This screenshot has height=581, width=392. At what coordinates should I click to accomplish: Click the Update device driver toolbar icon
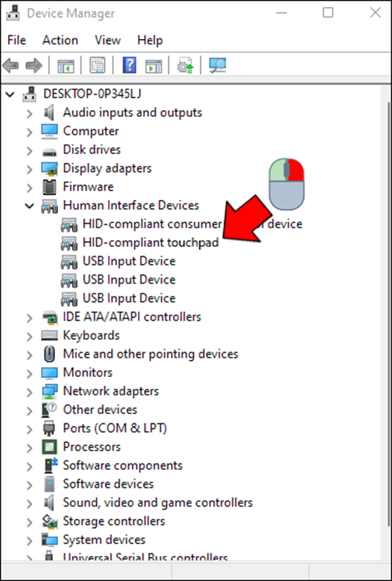[185, 65]
